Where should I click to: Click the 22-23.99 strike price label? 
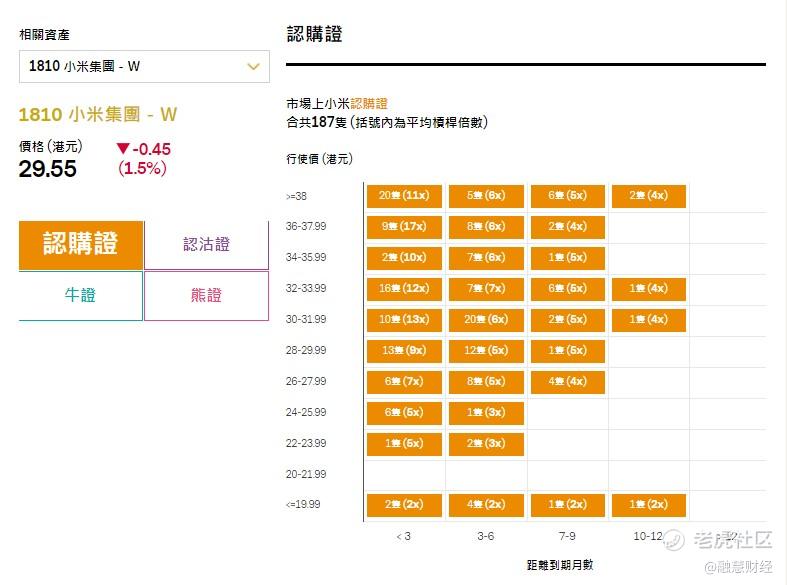(x=306, y=444)
